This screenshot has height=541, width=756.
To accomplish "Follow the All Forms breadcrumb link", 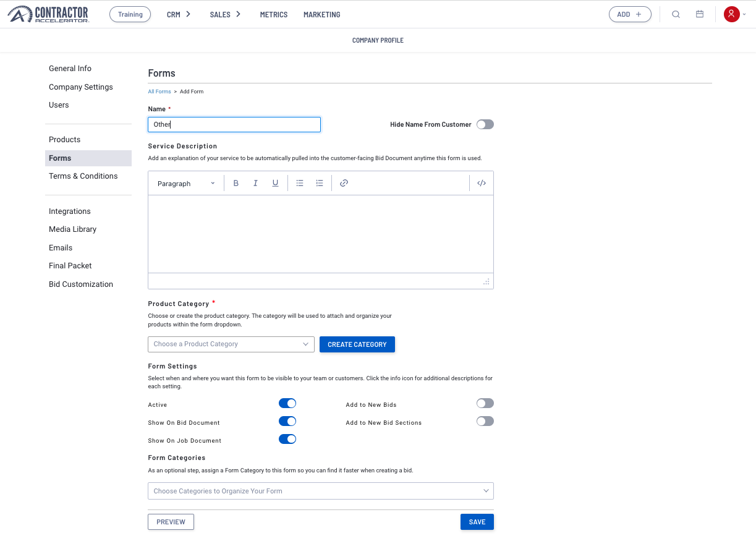I will [x=159, y=92].
